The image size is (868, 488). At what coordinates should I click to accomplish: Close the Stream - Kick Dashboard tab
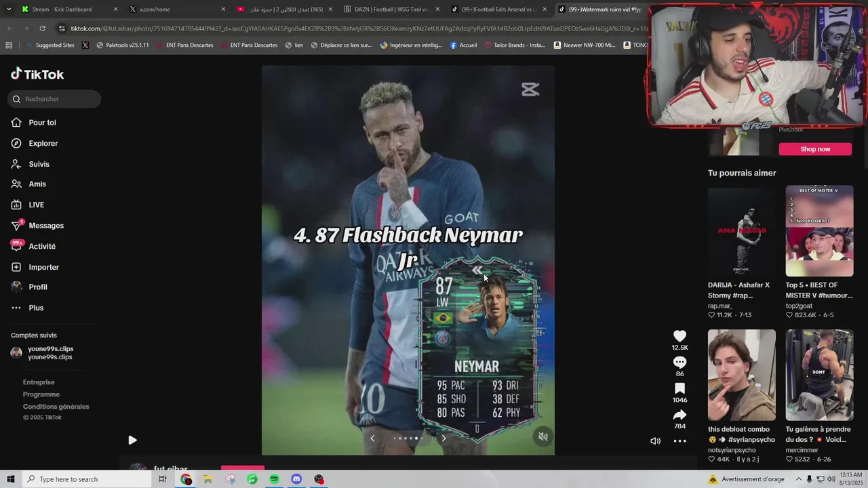[x=116, y=9]
